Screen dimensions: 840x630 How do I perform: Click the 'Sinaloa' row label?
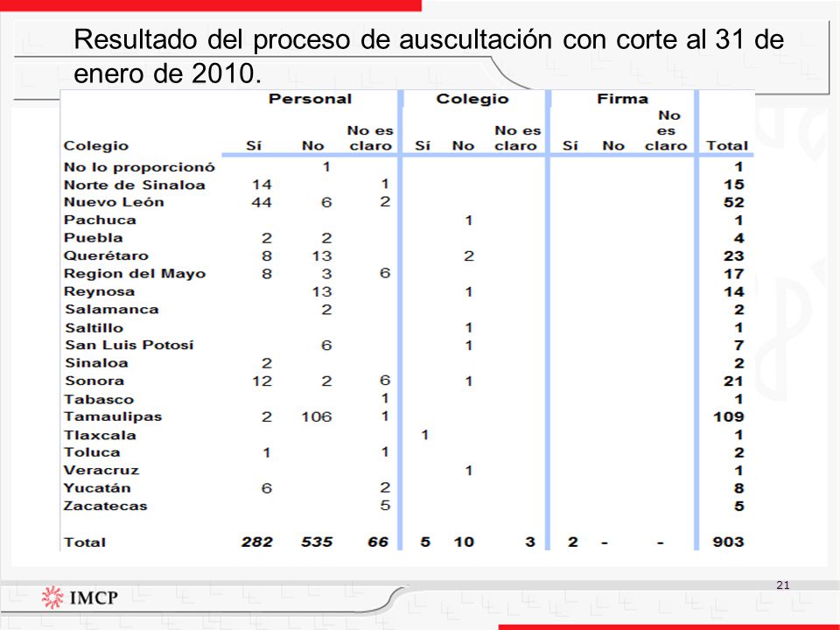[96, 363]
